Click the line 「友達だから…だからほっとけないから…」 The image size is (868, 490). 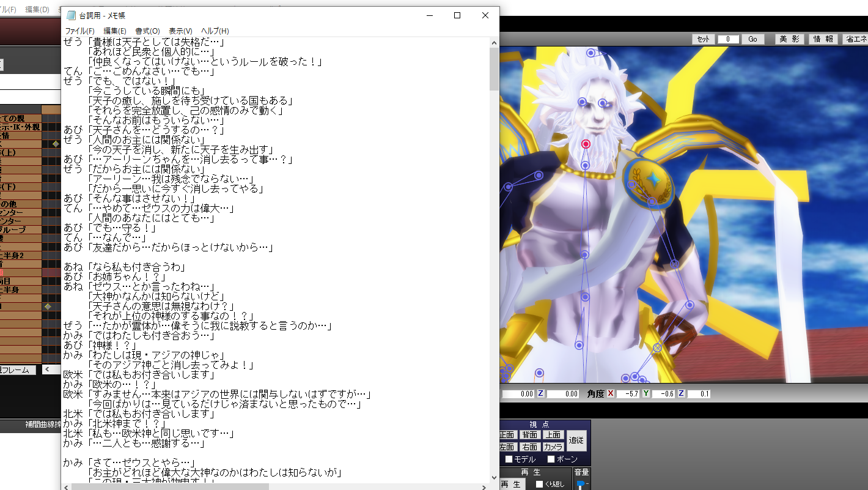[x=180, y=247]
